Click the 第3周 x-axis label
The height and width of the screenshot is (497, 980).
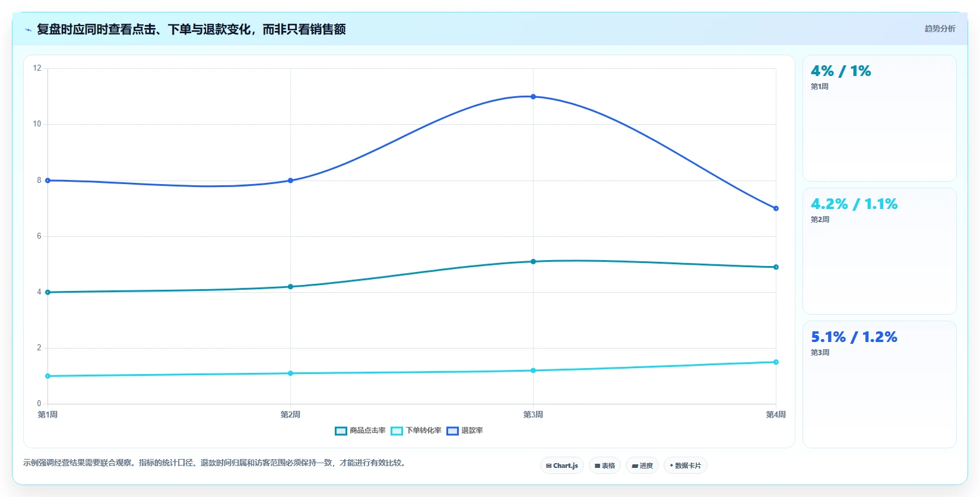click(533, 414)
